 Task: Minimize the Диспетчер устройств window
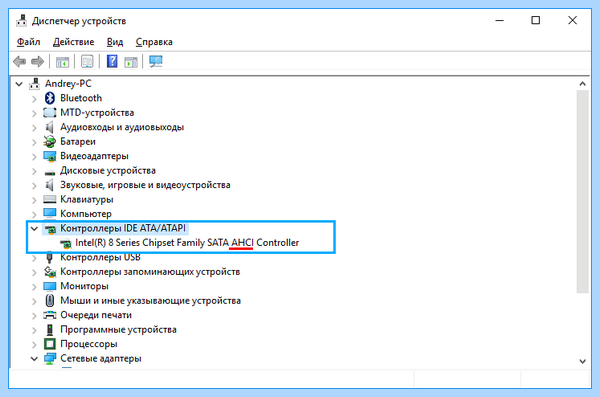coord(500,20)
